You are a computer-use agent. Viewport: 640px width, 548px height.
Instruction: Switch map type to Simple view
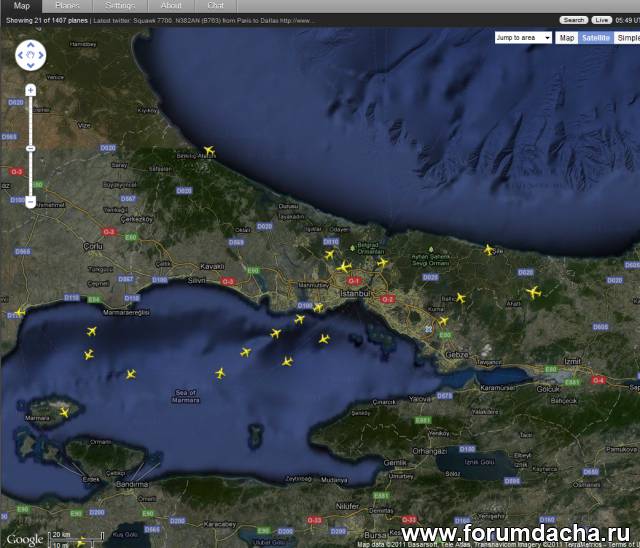tap(627, 38)
